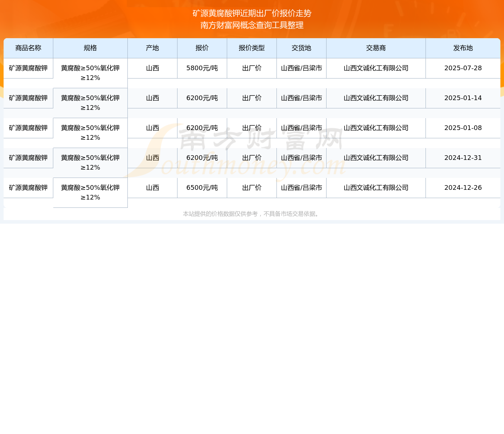Click the 交货地 column header
This screenshot has width=504, height=434.
[x=302, y=48]
